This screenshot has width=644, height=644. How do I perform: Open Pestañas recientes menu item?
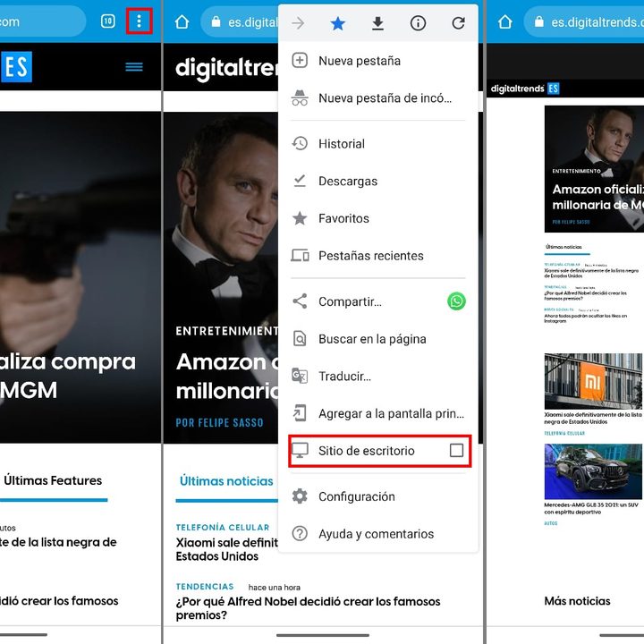[377, 256]
